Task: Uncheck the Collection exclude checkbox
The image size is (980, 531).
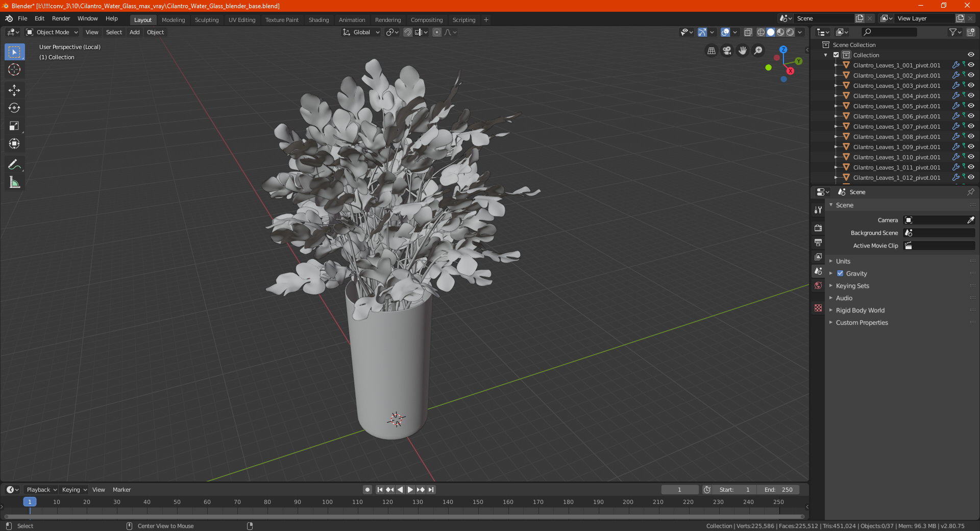Action: pyautogui.click(x=836, y=55)
